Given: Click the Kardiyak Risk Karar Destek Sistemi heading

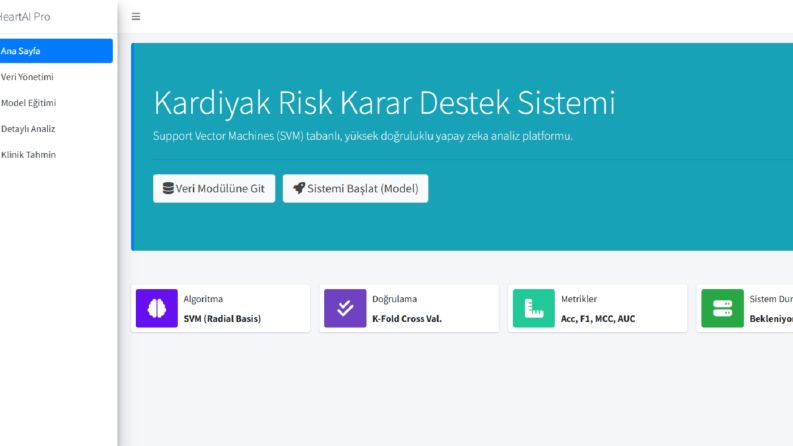Looking at the screenshot, I should pyautogui.click(x=384, y=103).
